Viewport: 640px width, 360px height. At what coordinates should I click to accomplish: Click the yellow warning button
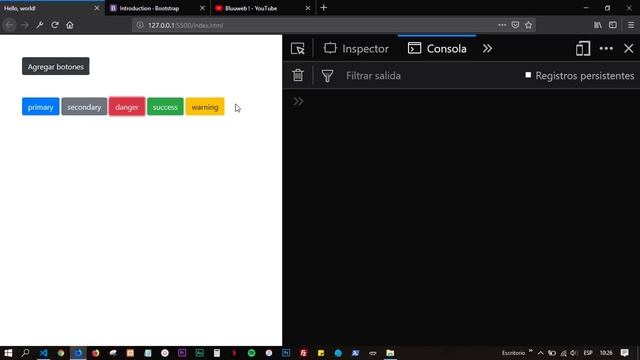[x=205, y=107]
